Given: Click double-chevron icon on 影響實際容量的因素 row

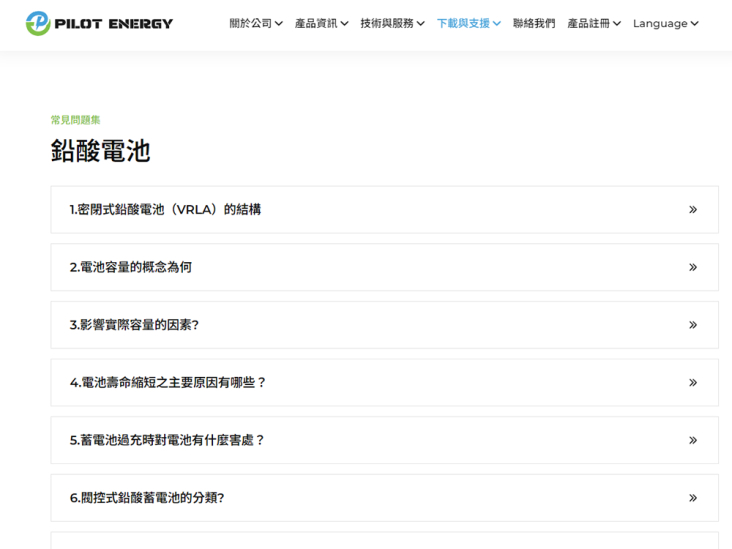Looking at the screenshot, I should click(692, 325).
